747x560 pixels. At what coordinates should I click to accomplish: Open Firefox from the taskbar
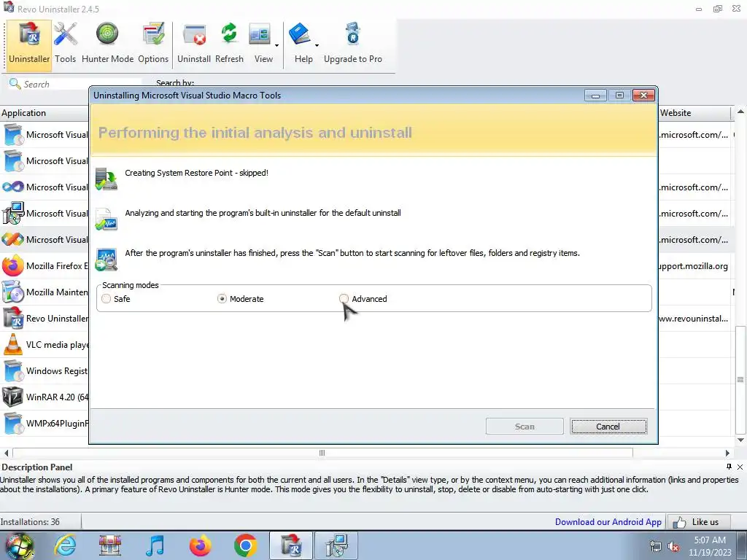200,545
